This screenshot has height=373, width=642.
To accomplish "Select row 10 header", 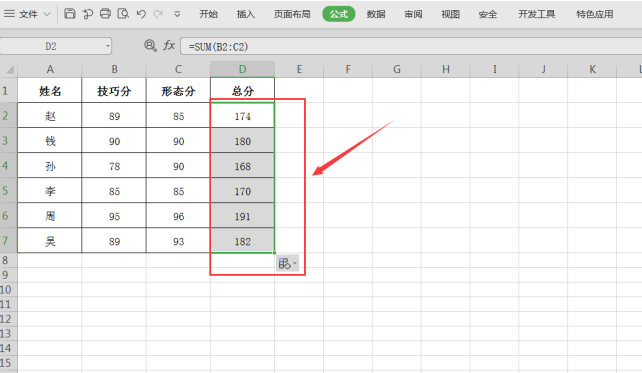I will pyautogui.click(x=8, y=289).
